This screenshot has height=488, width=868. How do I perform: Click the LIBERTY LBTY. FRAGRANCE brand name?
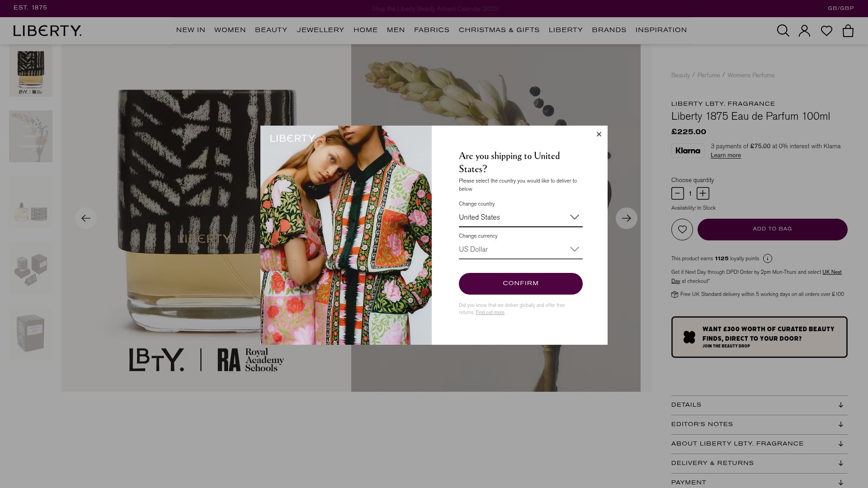(723, 104)
